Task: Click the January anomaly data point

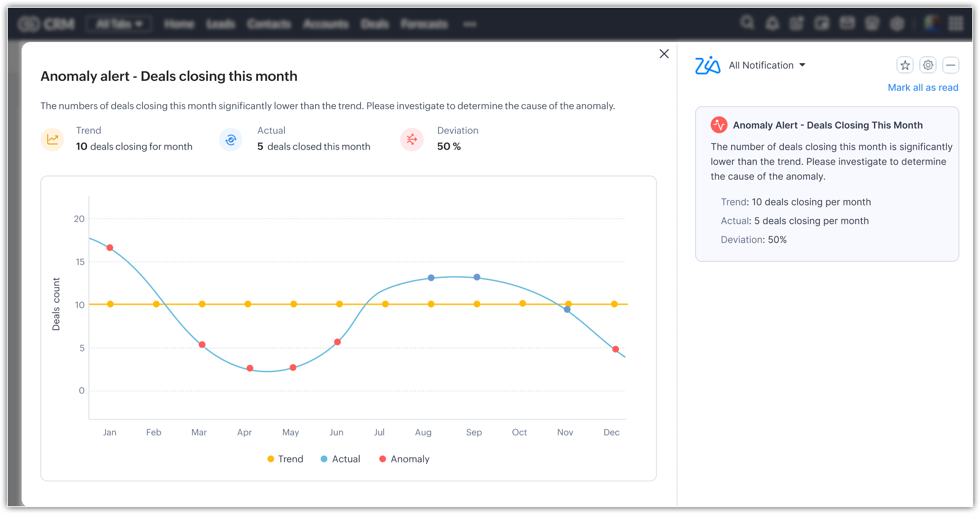Action: tap(110, 248)
